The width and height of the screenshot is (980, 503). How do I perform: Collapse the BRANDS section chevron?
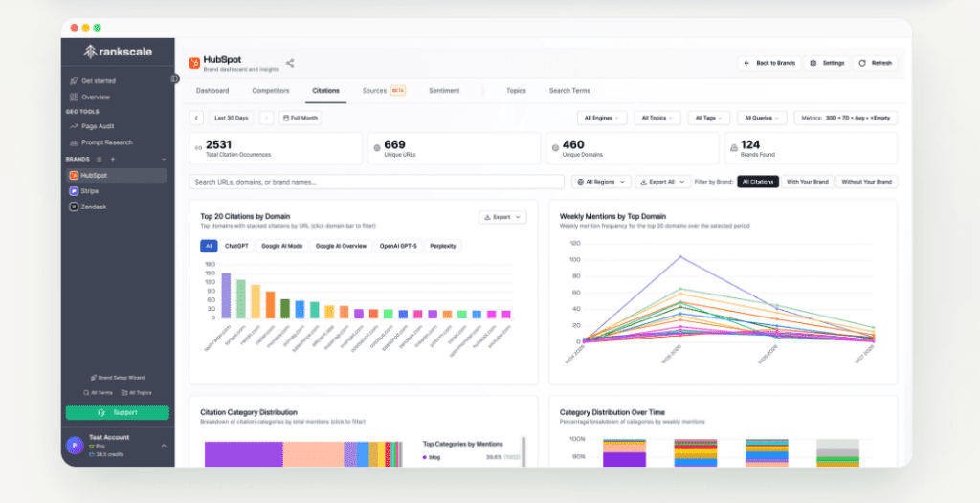(164, 160)
